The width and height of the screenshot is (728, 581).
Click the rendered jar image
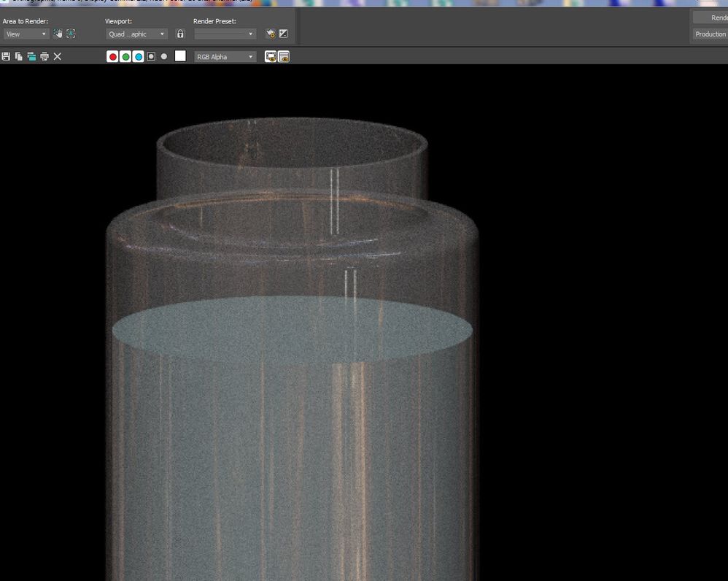pos(293,348)
